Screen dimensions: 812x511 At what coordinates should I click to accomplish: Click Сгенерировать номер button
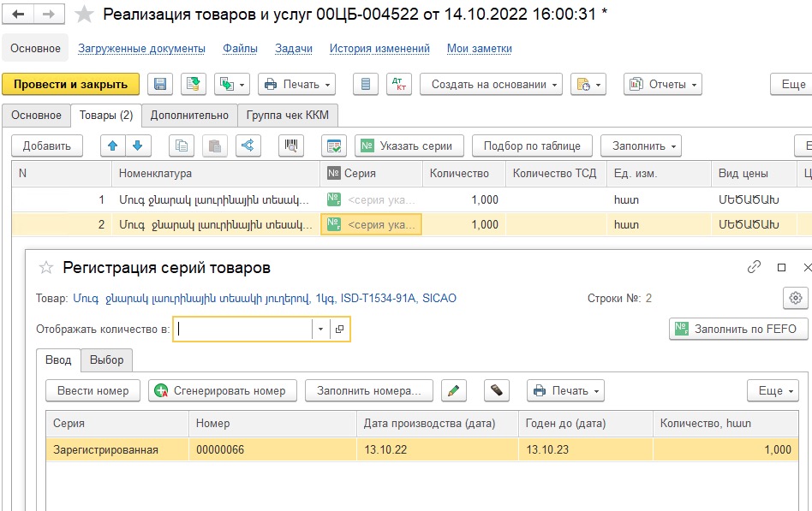(x=223, y=391)
